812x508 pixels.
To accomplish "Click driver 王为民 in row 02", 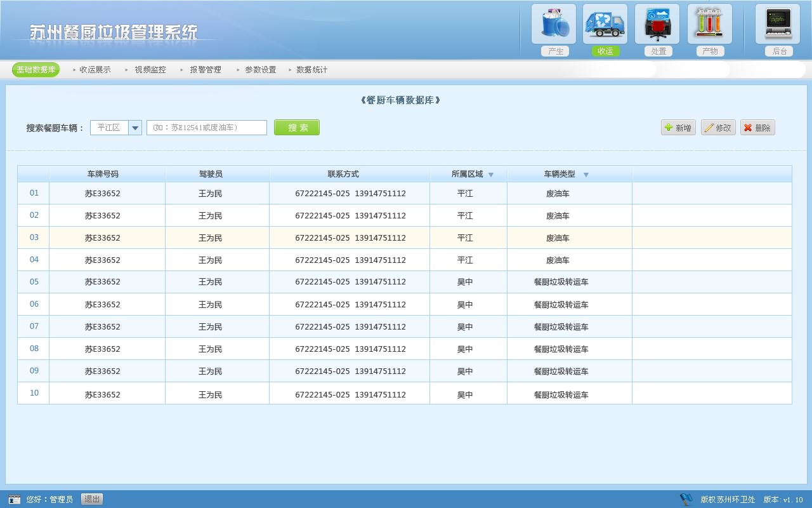I will point(211,216).
